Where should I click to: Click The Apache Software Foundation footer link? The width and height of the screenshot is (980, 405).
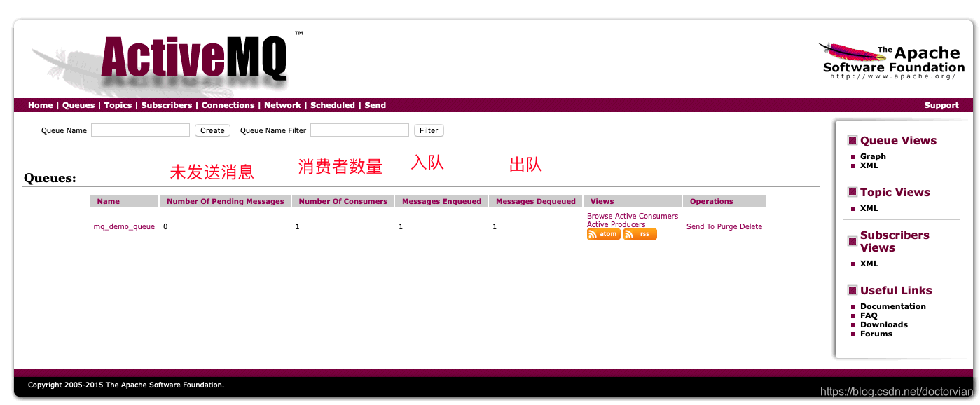click(164, 385)
